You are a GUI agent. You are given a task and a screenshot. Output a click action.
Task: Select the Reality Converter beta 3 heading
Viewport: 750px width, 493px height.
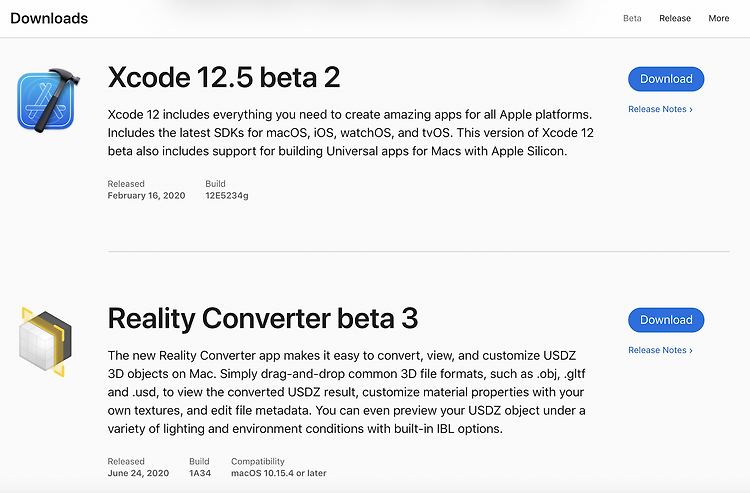tap(263, 318)
